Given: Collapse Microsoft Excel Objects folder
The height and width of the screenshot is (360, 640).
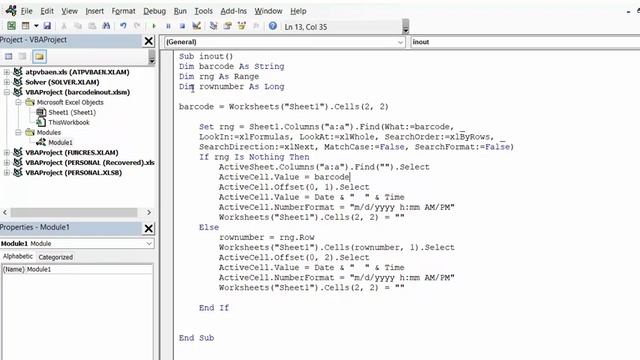Looking at the screenshot, I should [x=18, y=102].
